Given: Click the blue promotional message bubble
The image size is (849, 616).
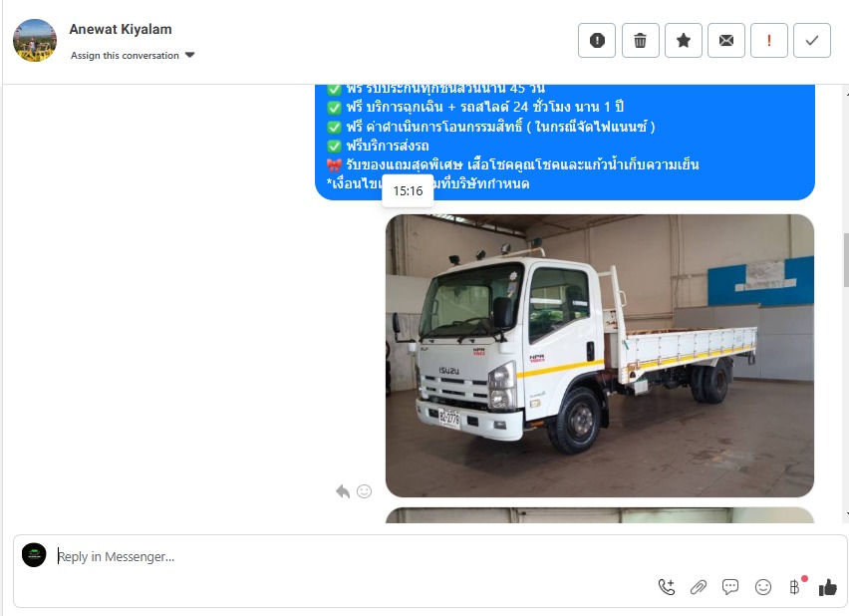Looking at the screenshot, I should [x=565, y=142].
